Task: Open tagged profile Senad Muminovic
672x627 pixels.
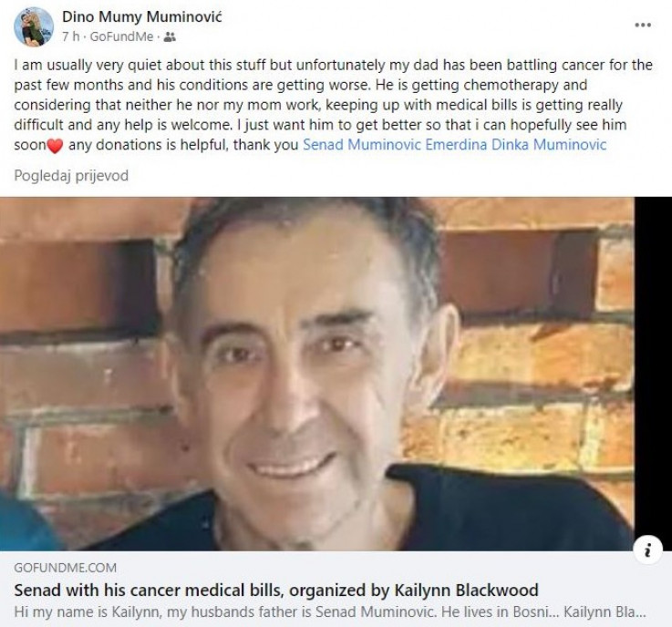Action: (362, 145)
